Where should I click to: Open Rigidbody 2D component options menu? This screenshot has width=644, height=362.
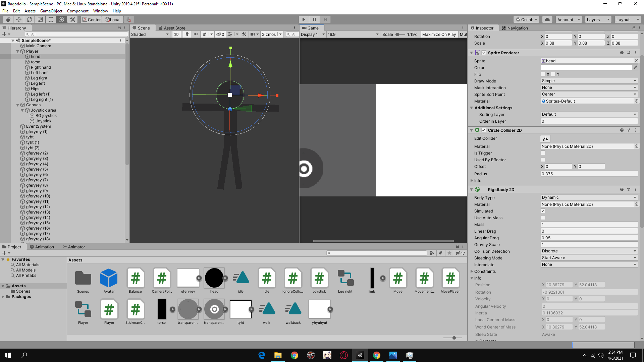pyautogui.click(x=635, y=189)
